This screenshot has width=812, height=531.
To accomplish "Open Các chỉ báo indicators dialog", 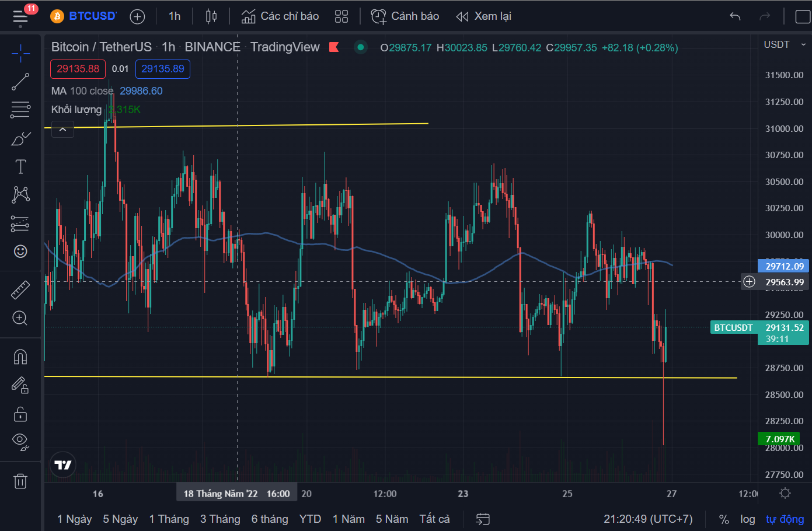I will [280, 16].
